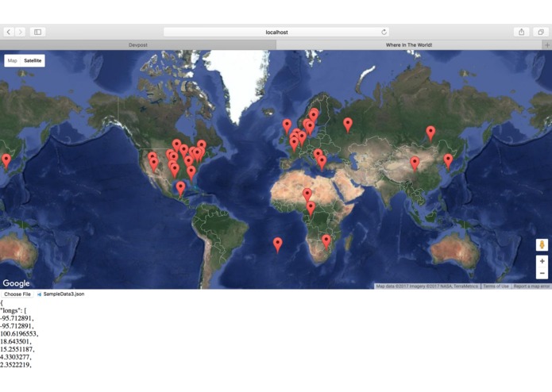
Task: Zoom in the map with plus
Action: [542, 261]
